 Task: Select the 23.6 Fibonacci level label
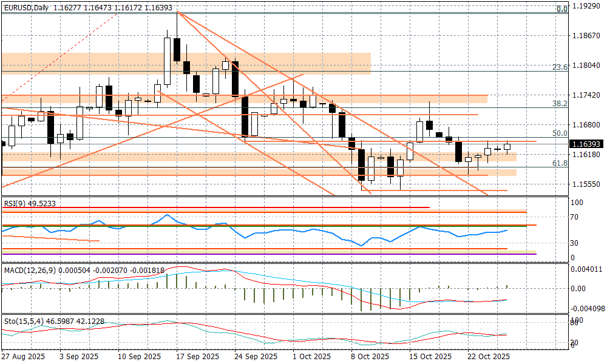click(x=560, y=67)
